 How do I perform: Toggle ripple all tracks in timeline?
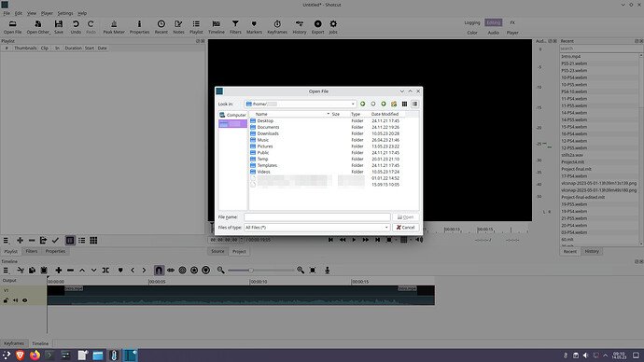pyautogui.click(x=194, y=270)
